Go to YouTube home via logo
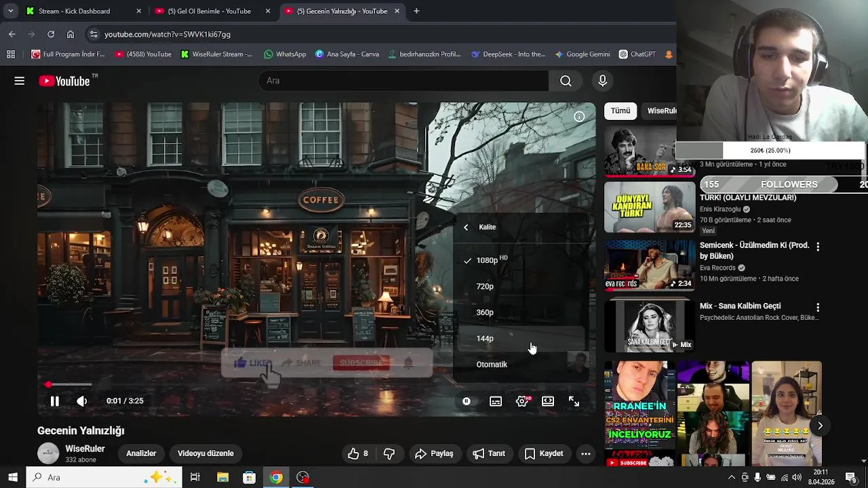 [64, 81]
